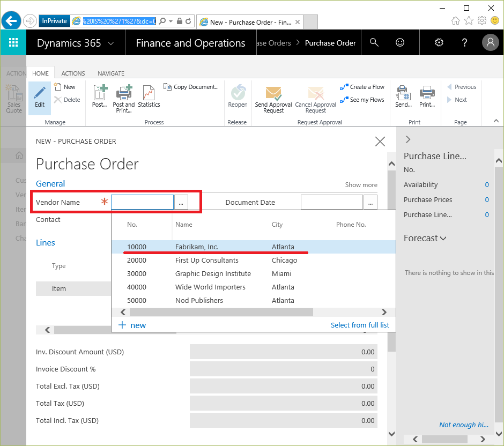Click See my Flows

[362, 100]
